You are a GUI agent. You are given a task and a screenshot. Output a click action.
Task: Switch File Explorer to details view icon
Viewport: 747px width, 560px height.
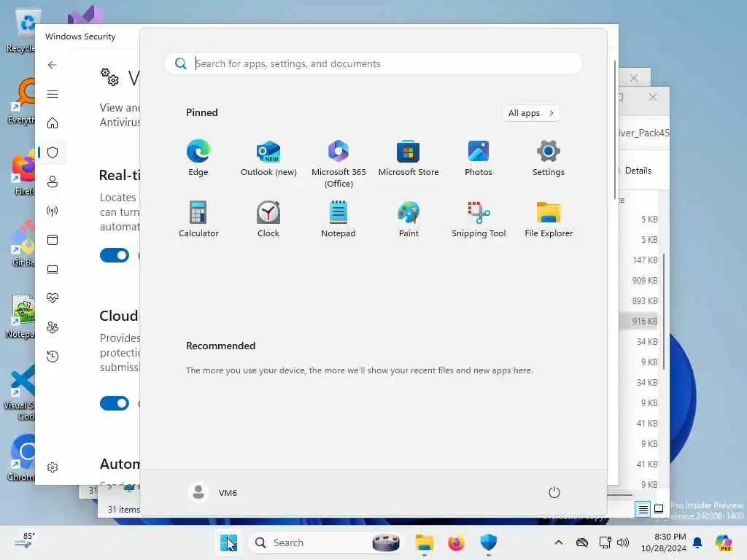[643, 510]
